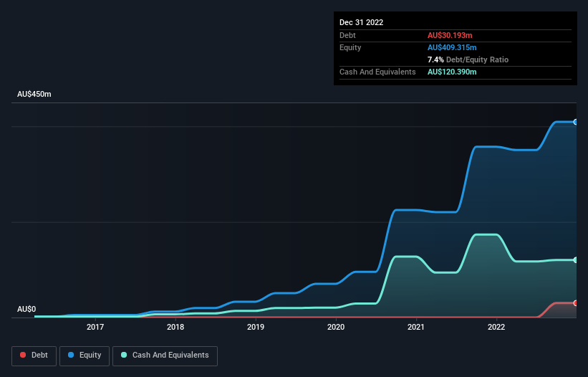Select the Debt endpoint marker on chart

point(576,303)
